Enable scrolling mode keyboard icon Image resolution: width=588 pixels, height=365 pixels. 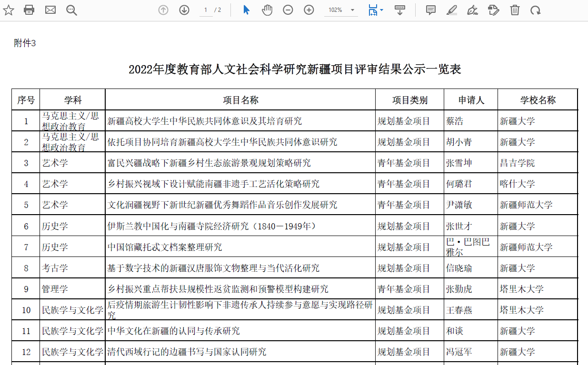[400, 10]
